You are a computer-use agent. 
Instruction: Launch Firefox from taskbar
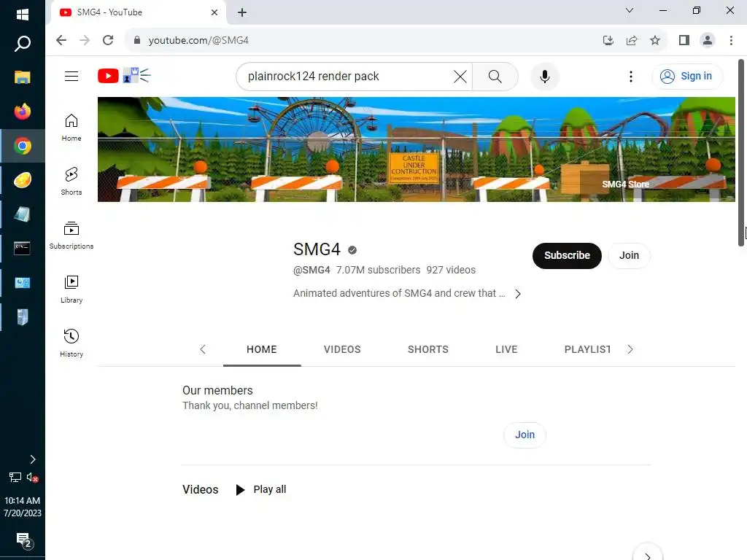23,112
